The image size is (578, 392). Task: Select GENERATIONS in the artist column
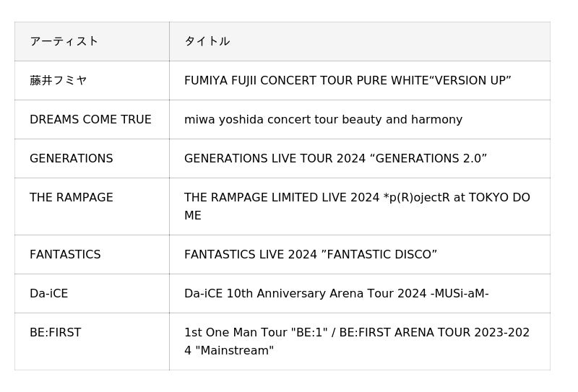pyautogui.click(x=71, y=158)
